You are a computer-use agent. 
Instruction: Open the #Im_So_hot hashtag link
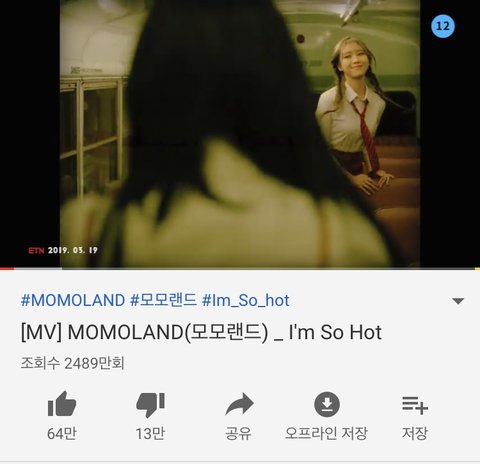click(245, 300)
